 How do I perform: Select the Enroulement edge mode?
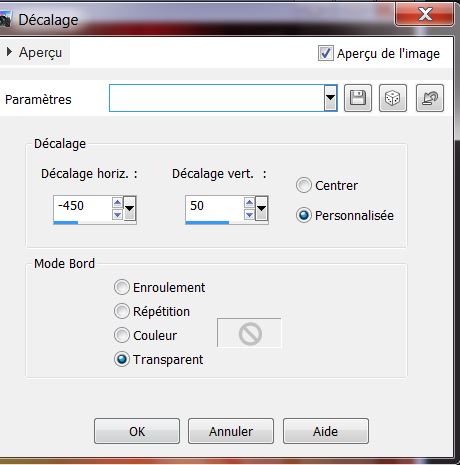tap(122, 287)
